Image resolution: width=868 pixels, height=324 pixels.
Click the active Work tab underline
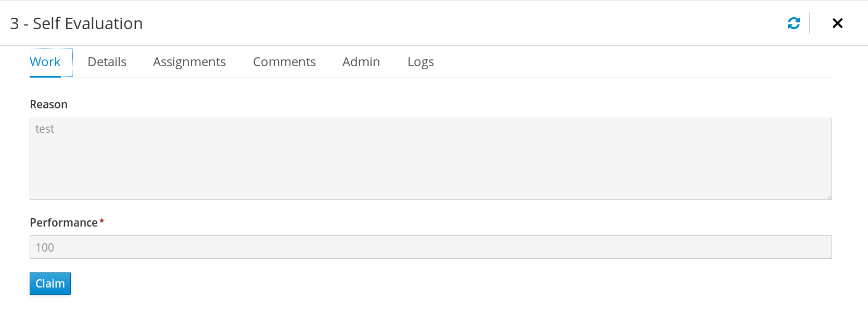tap(51, 75)
